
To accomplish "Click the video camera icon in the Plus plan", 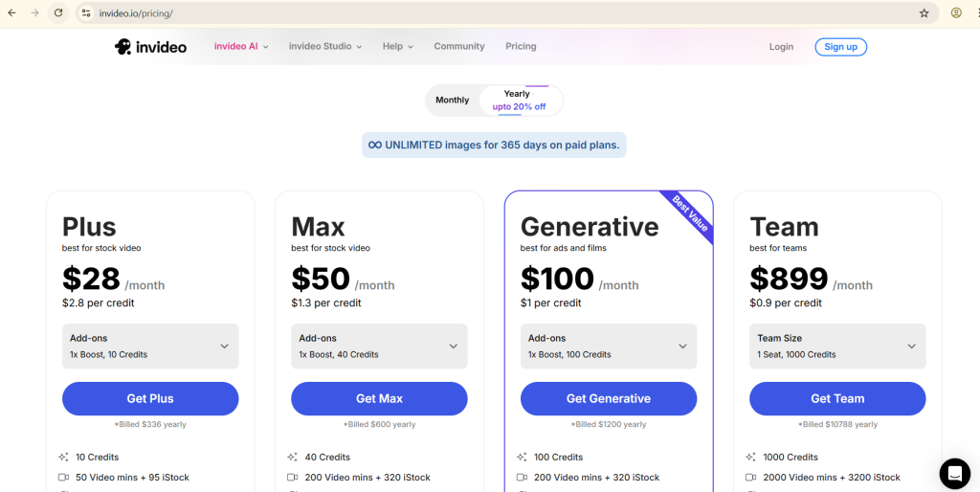I will pyautogui.click(x=63, y=478).
